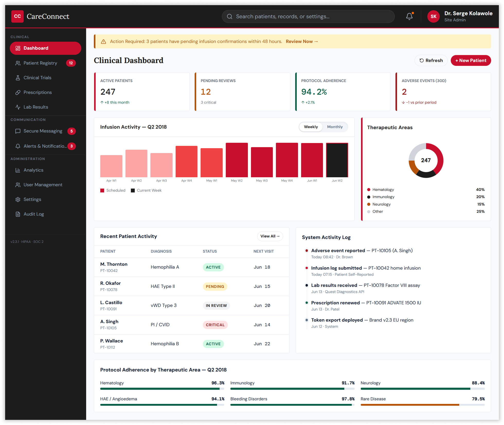Open User Management menu item
The height and width of the screenshot is (425, 504).
pyautogui.click(x=43, y=185)
